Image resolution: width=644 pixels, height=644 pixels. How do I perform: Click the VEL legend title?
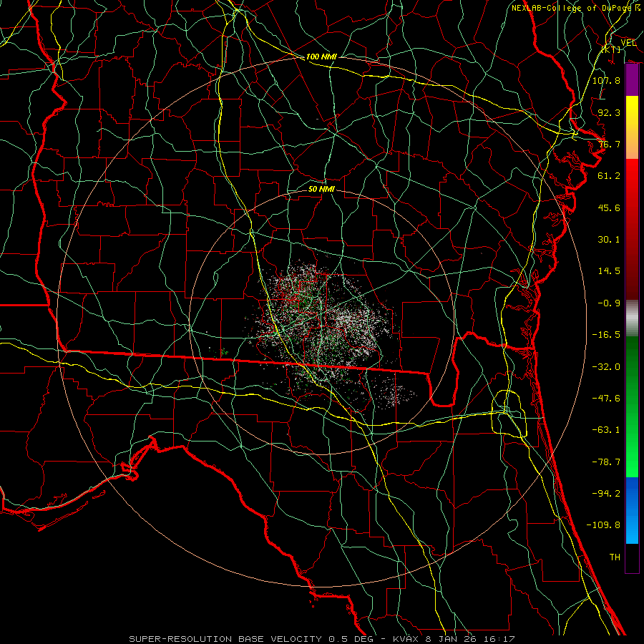pos(628,43)
